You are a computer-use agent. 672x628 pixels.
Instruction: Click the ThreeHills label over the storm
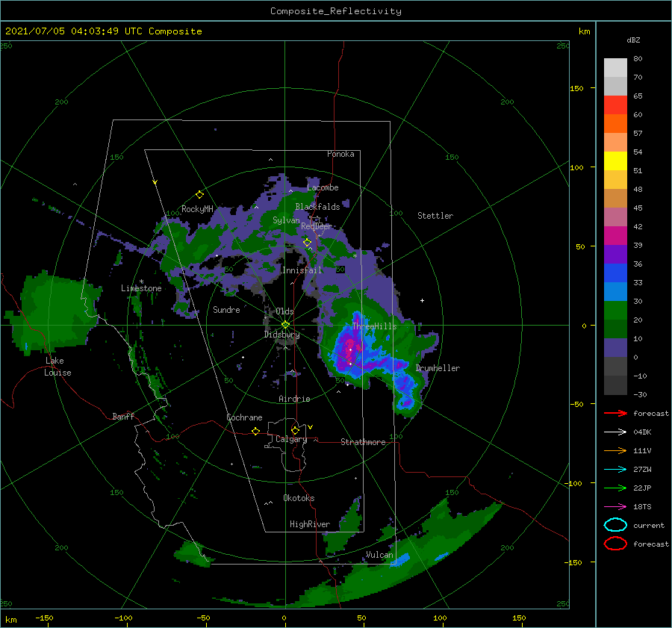coord(374,326)
